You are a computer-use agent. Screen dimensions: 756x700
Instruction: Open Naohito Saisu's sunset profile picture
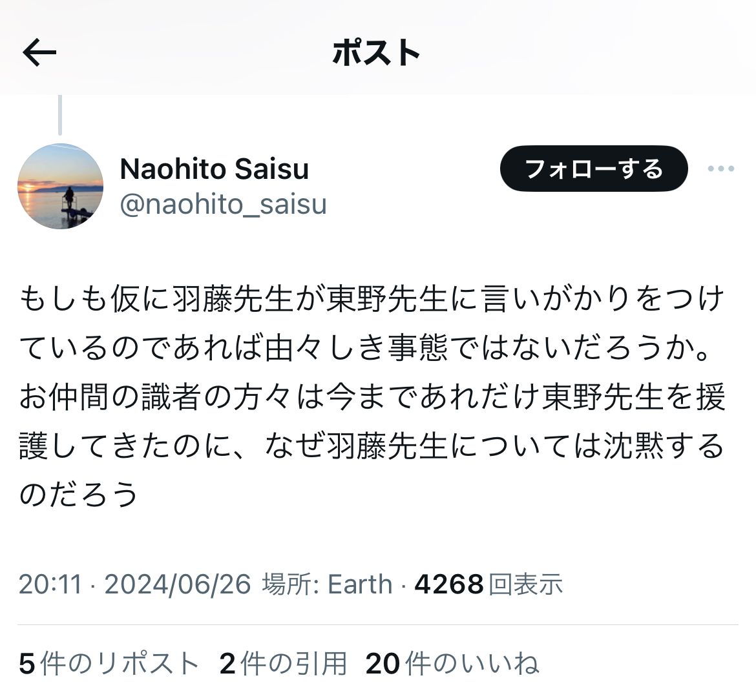pyautogui.click(x=60, y=186)
